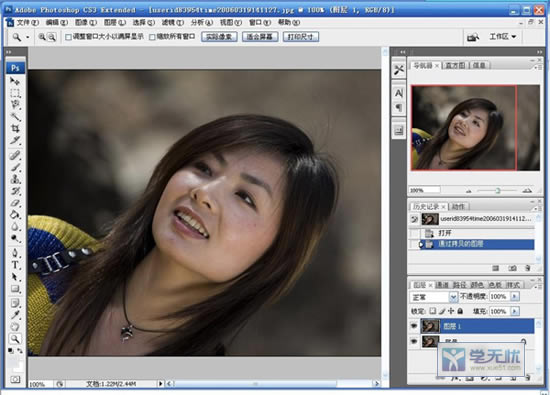The image size is (550, 395).
Task: Switch to the Histogram tab
Action: (x=455, y=65)
